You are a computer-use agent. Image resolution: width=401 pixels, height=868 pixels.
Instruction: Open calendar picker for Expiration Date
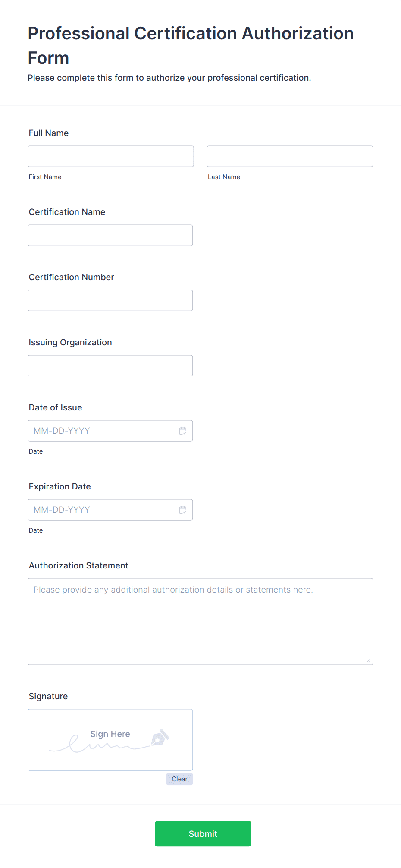click(x=183, y=510)
